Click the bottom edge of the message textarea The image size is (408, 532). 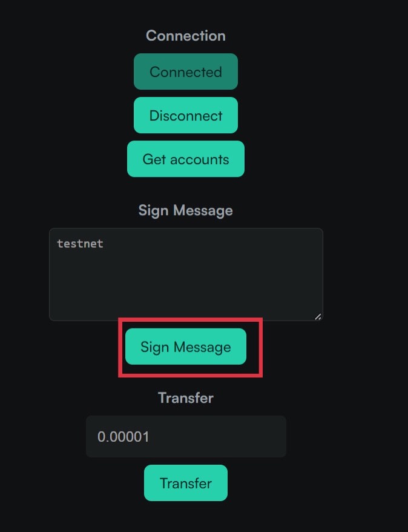click(186, 321)
